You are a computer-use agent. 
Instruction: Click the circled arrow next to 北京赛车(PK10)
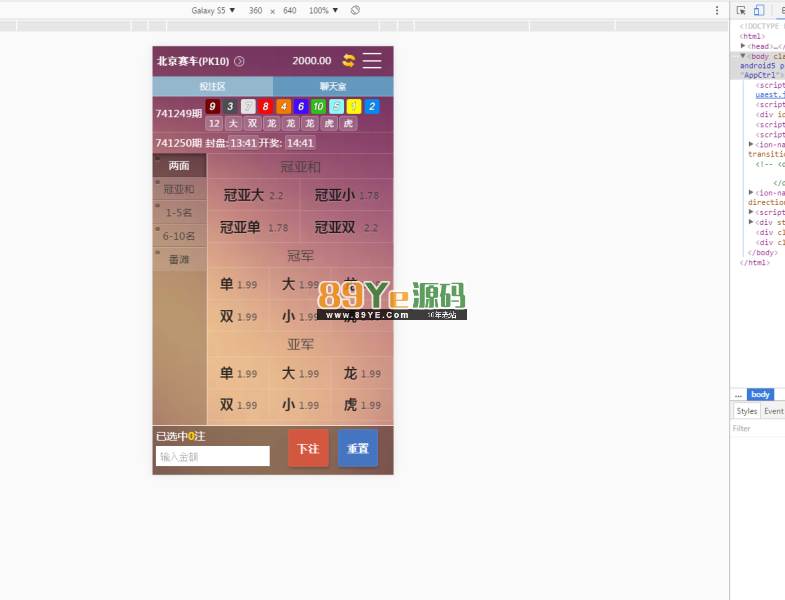click(239, 62)
